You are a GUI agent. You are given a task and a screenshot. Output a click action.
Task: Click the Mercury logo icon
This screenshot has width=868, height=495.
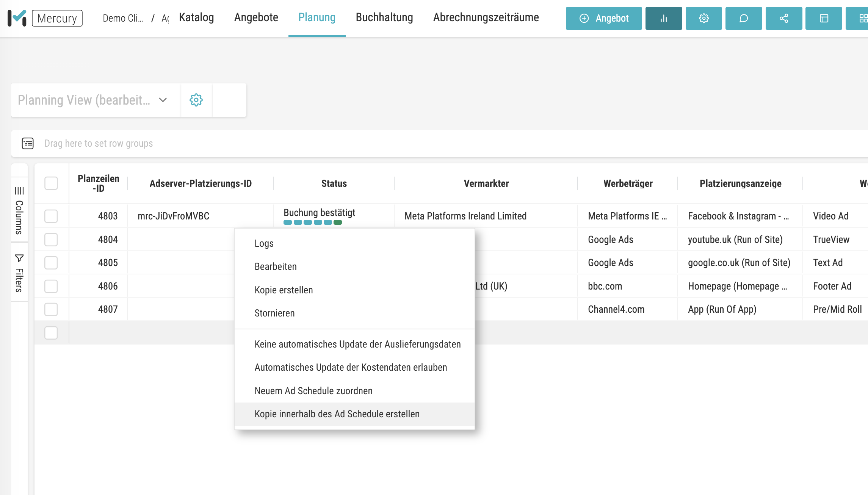[17, 18]
